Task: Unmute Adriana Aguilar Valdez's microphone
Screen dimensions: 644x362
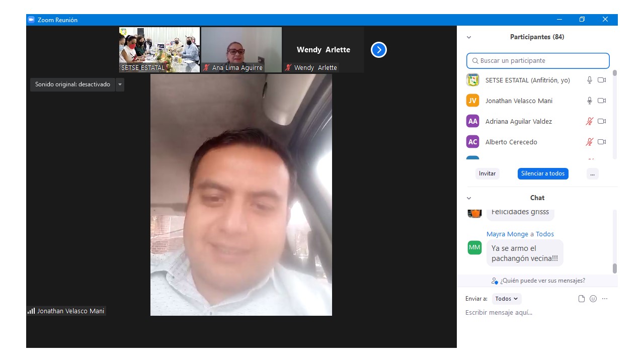Action: click(590, 121)
